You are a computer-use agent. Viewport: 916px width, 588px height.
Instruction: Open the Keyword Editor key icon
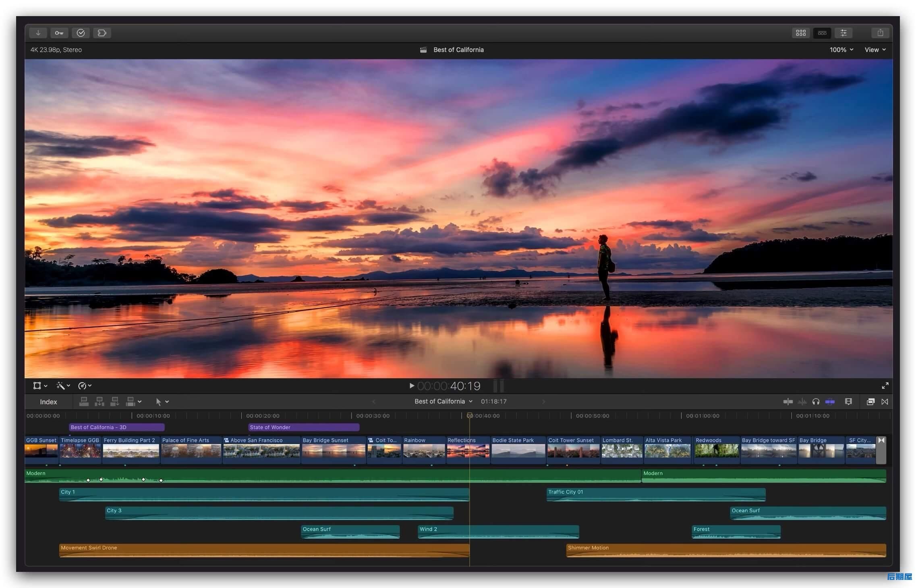(x=59, y=33)
